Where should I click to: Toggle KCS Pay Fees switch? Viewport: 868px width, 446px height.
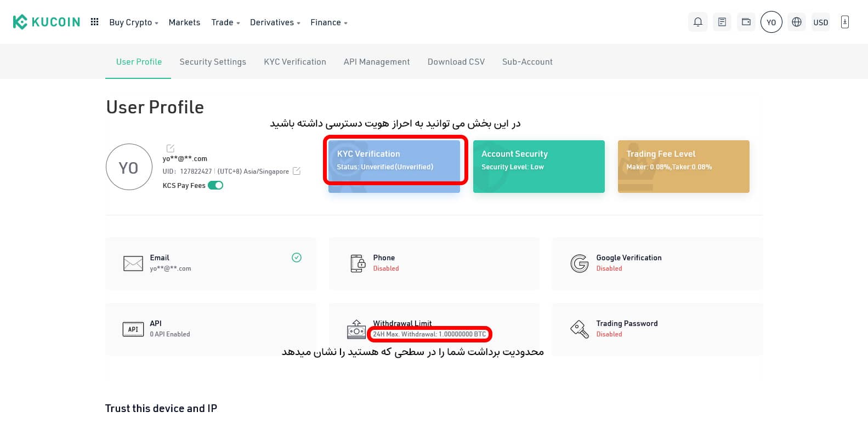215,185
